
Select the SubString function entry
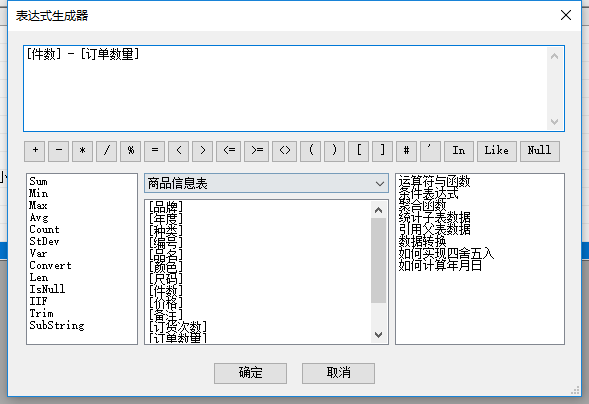click(57, 325)
